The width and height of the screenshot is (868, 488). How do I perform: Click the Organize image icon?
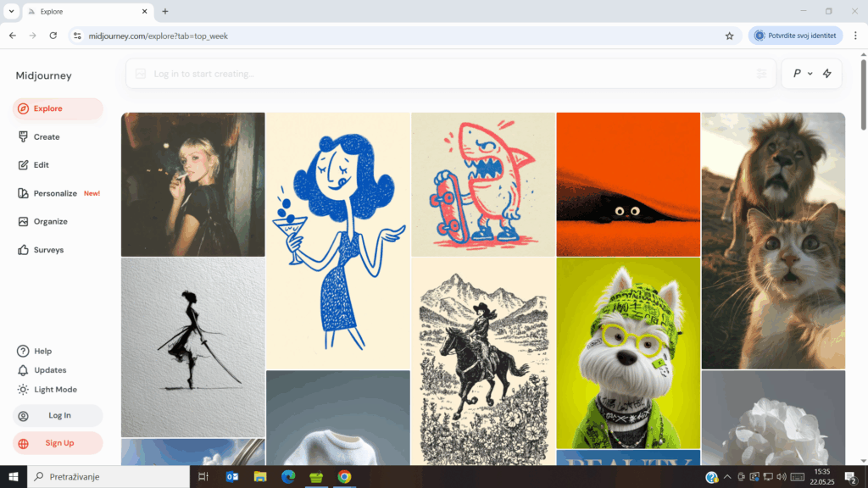(x=23, y=221)
